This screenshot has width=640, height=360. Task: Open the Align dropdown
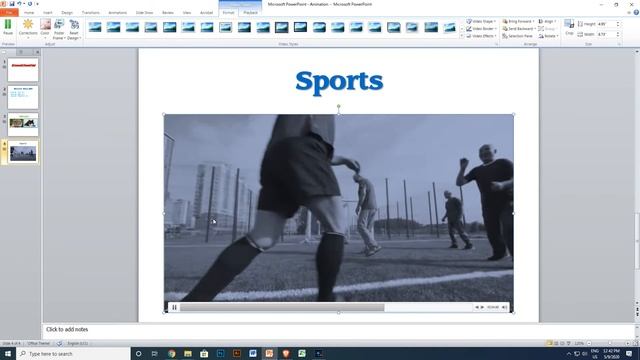tap(547, 21)
